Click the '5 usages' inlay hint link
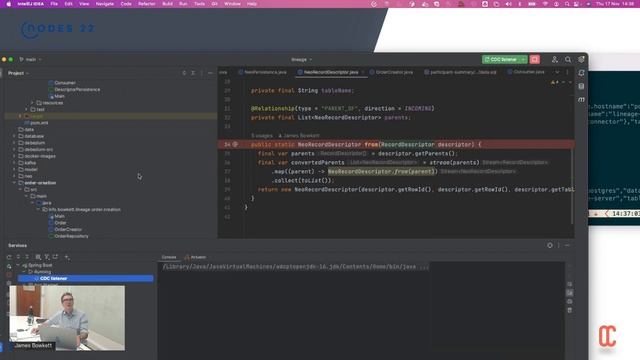This screenshot has height=360, width=640. (x=262, y=136)
